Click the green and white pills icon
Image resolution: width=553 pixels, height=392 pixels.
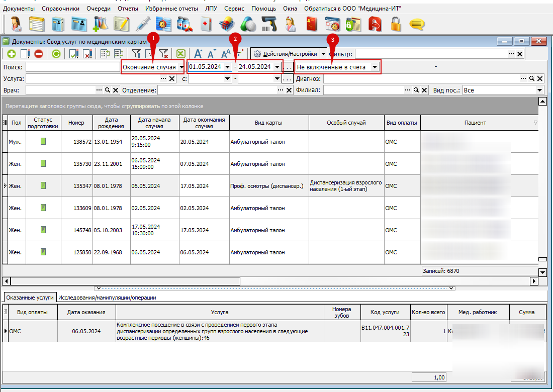click(248, 25)
